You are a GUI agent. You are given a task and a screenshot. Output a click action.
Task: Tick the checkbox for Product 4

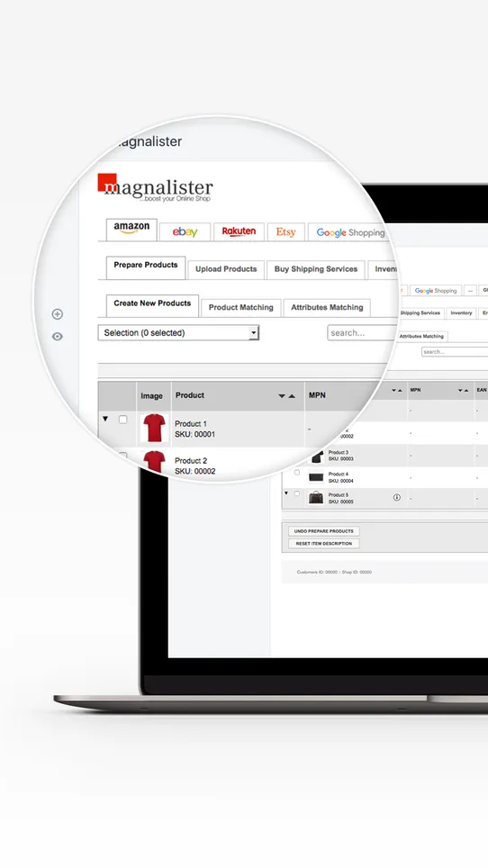296,473
